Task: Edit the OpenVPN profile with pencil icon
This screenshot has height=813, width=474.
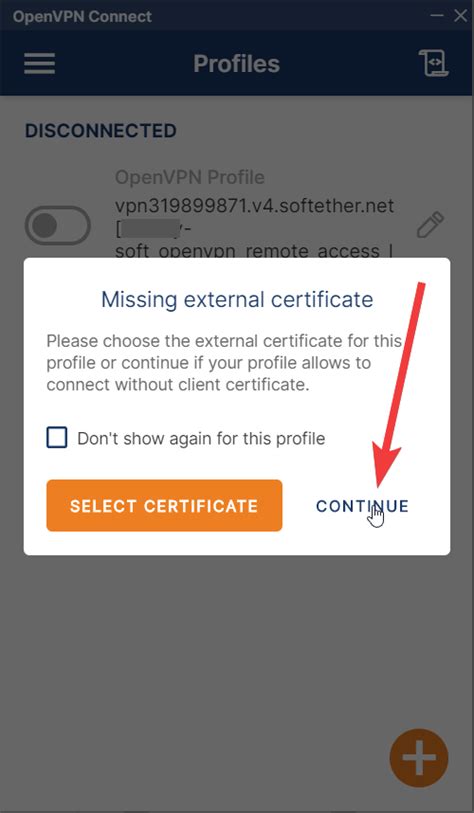Action: click(430, 225)
